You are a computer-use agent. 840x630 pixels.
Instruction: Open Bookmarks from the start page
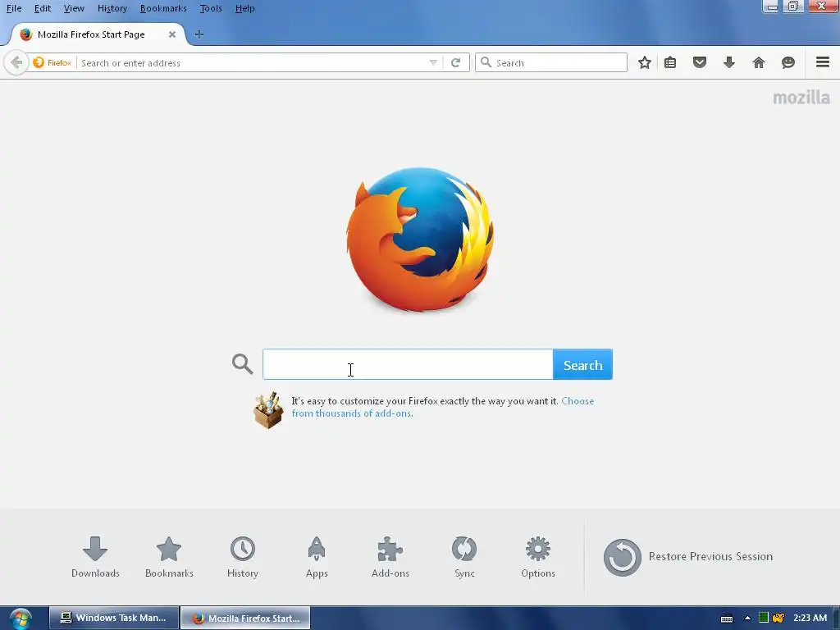tap(169, 557)
